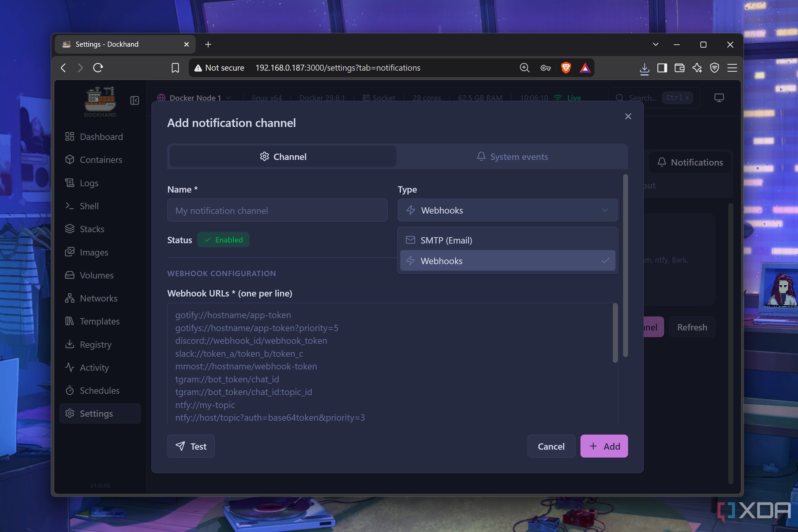Open a new browser tab
The width and height of the screenshot is (798, 532).
pyautogui.click(x=208, y=45)
